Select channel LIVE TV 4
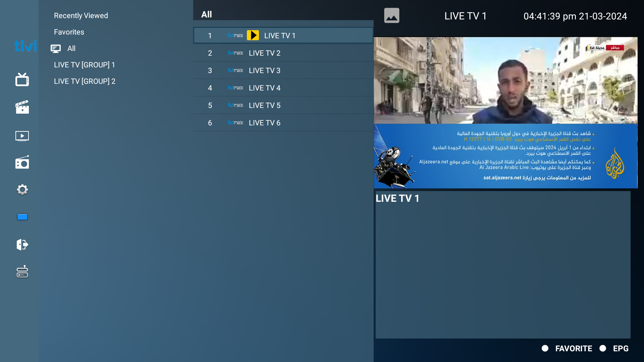This screenshot has width=644, height=362. point(283,88)
